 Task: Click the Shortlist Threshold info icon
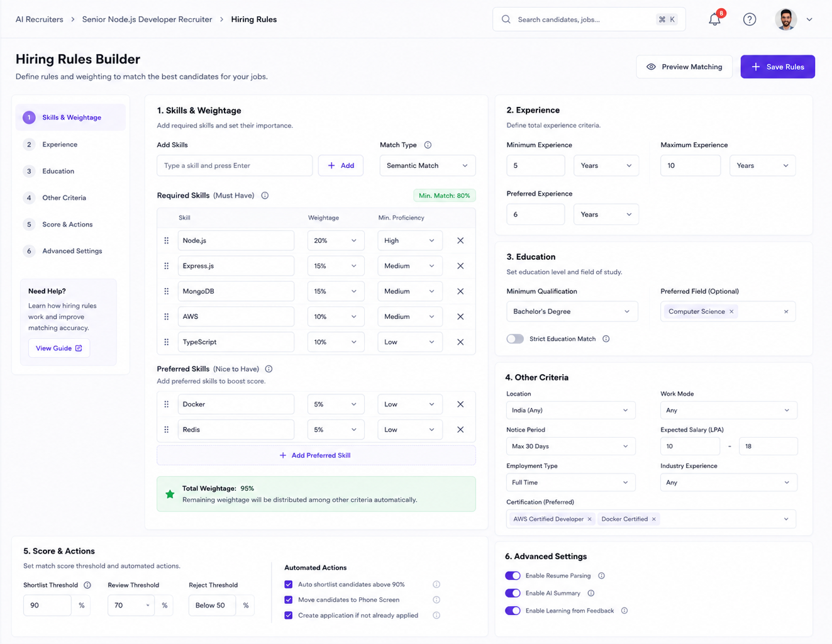87,586
